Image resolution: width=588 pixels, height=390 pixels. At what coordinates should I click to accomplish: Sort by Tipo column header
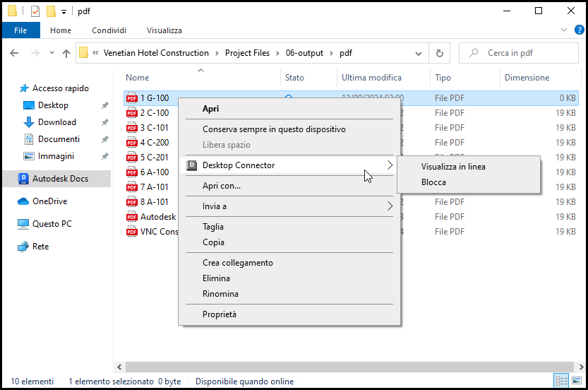tap(443, 78)
